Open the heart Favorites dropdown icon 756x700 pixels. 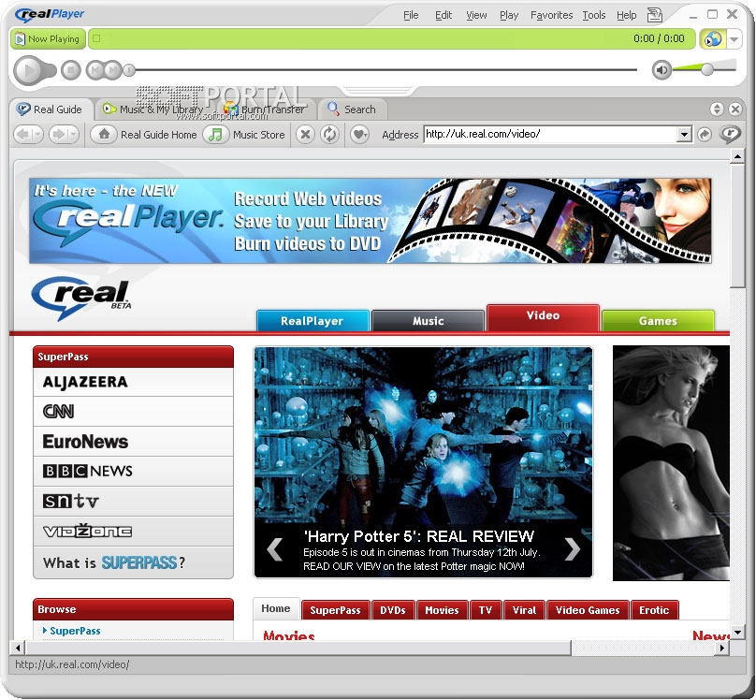pos(359,134)
